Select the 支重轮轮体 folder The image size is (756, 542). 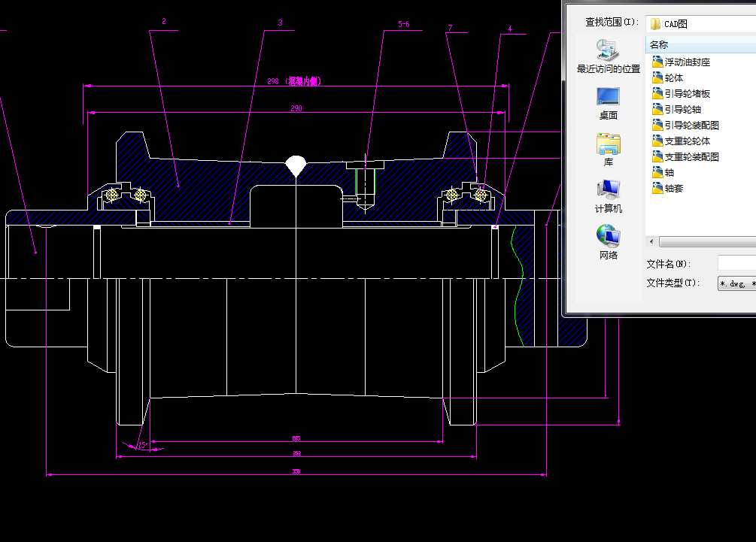pyautogui.click(x=682, y=141)
